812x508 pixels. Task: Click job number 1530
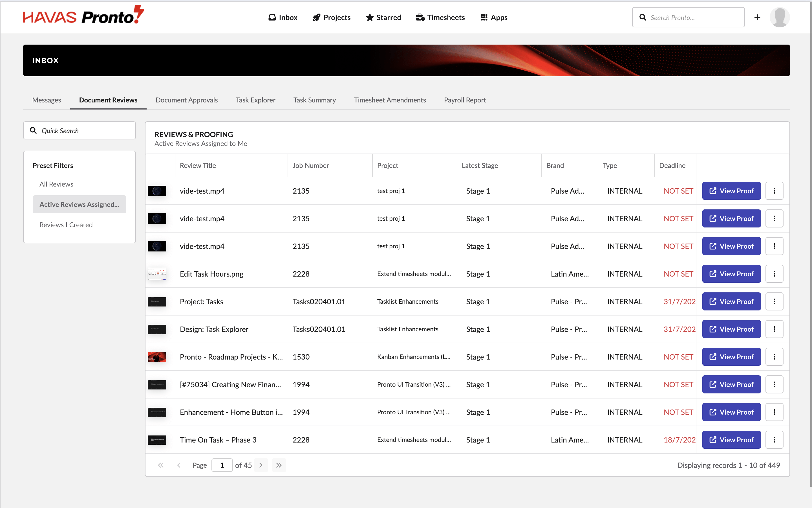pyautogui.click(x=301, y=357)
